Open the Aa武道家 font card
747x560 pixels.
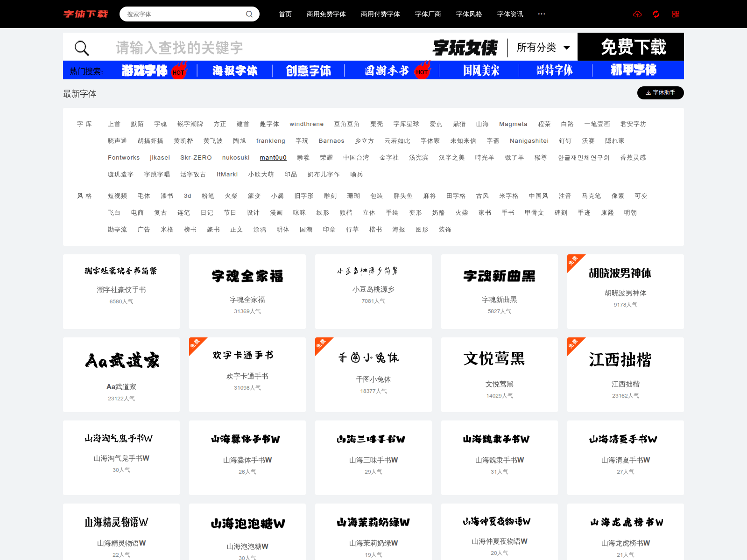click(x=121, y=374)
